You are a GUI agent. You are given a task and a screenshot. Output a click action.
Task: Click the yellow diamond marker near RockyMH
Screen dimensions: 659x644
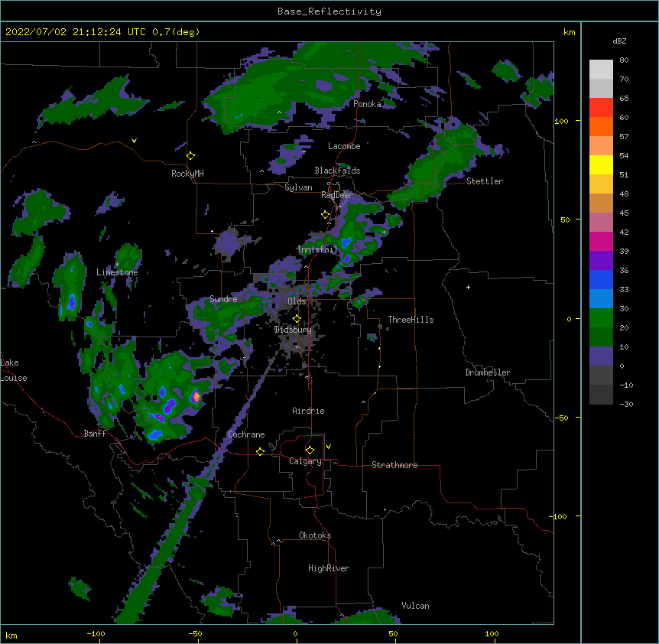click(191, 156)
